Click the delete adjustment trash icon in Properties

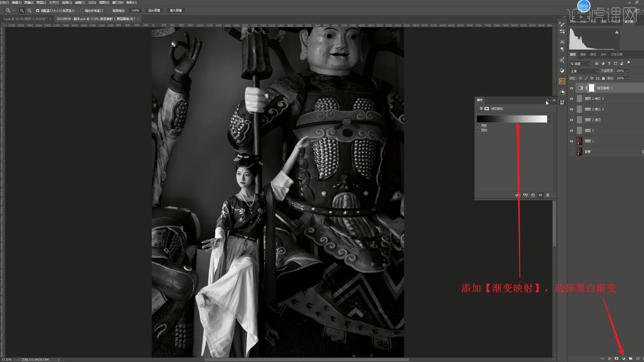[548, 195]
